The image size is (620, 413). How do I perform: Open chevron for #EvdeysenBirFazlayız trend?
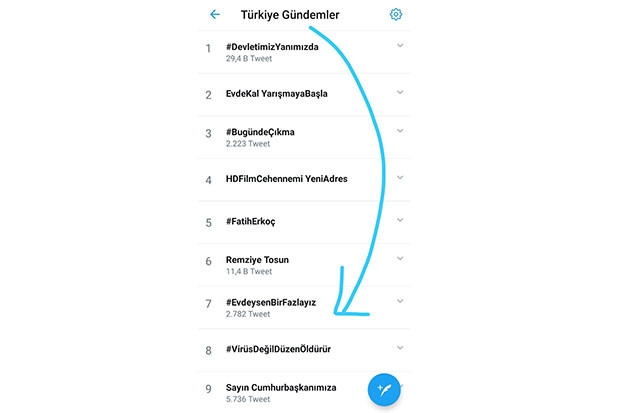(x=400, y=301)
